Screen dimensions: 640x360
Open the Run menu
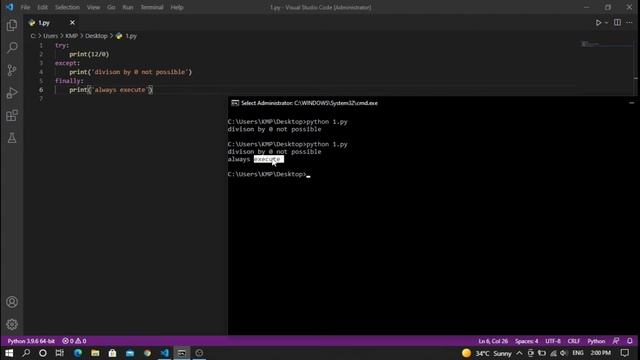click(x=128, y=7)
